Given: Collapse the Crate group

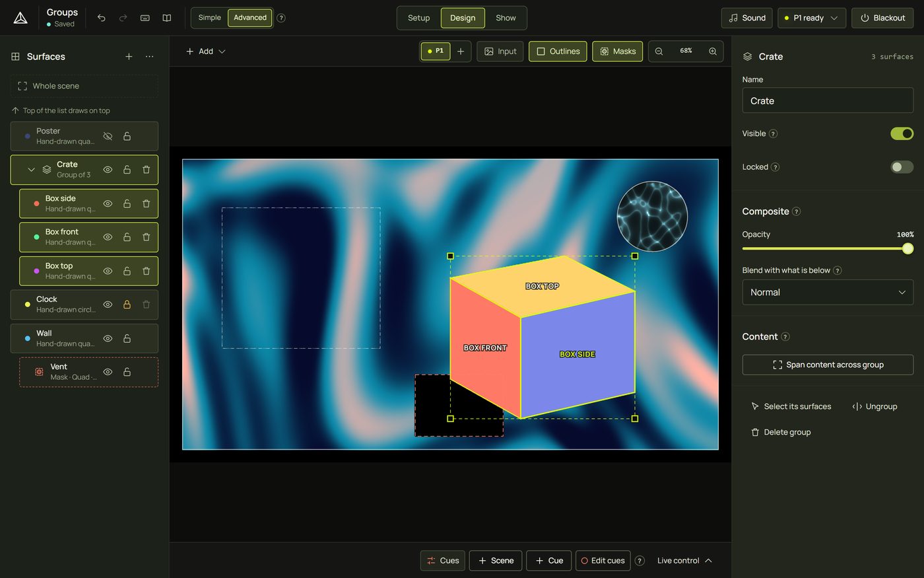Looking at the screenshot, I should [31, 170].
